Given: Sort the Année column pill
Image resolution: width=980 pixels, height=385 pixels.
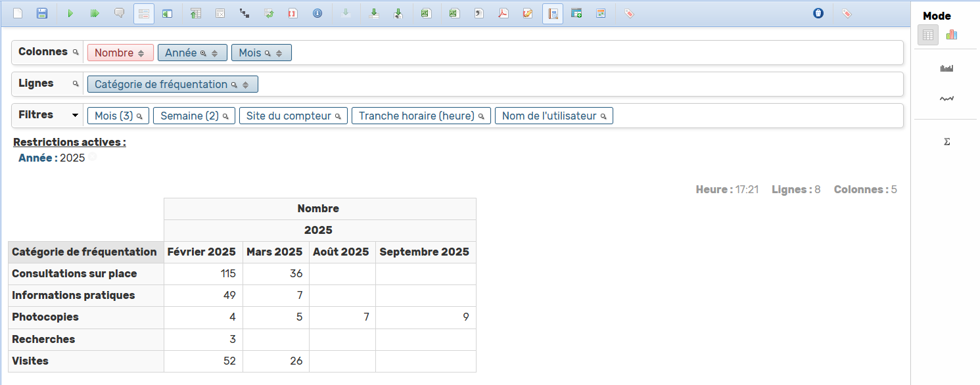Looking at the screenshot, I should [x=214, y=52].
